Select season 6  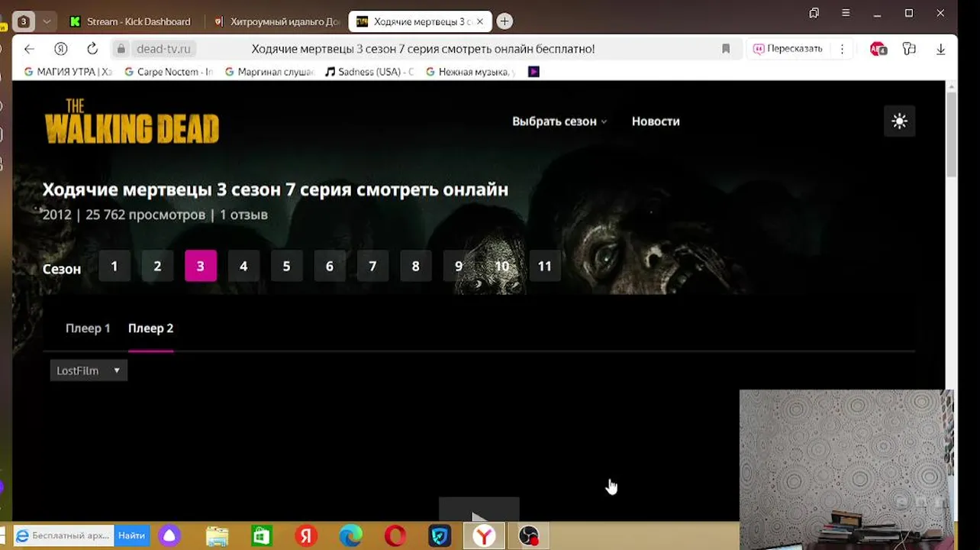[330, 266]
